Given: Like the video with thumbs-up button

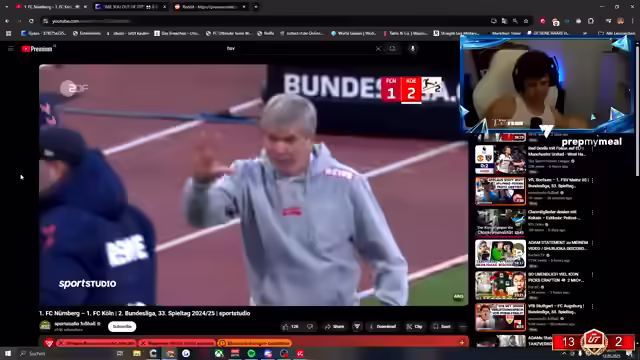Looking at the screenshot, I should click(291, 327).
